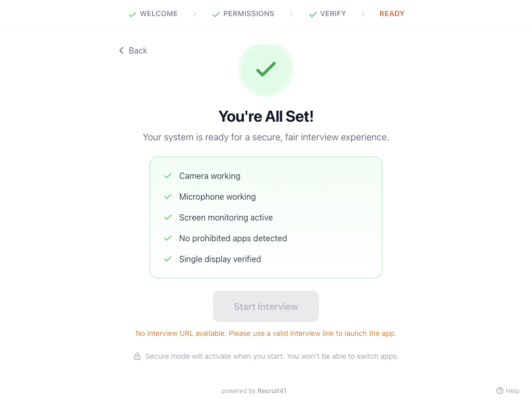
Task: Select the READY step in the stepper
Action: click(x=392, y=14)
